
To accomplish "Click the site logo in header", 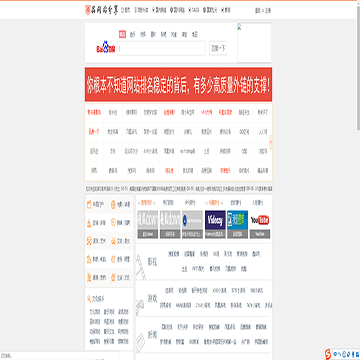I will click(101, 10).
